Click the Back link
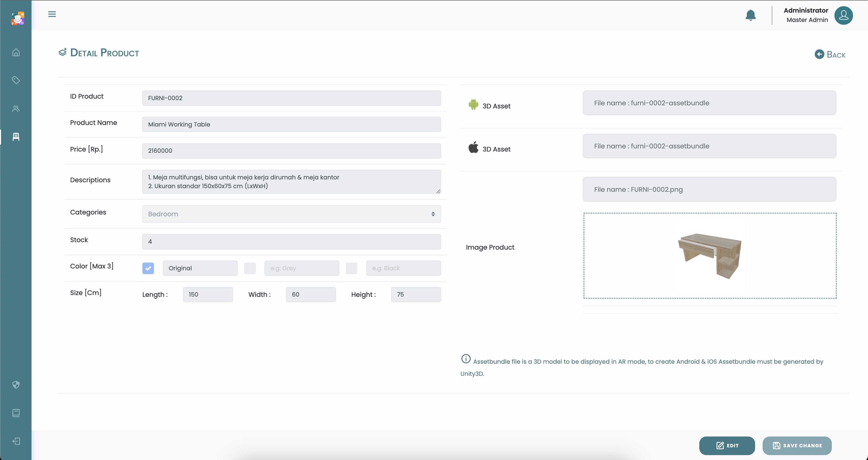 pos(830,54)
